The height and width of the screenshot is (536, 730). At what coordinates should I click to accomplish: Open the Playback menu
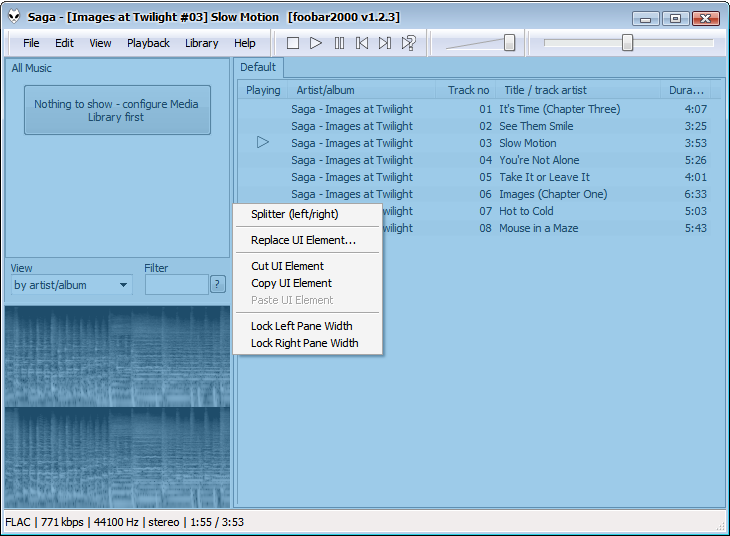click(148, 43)
